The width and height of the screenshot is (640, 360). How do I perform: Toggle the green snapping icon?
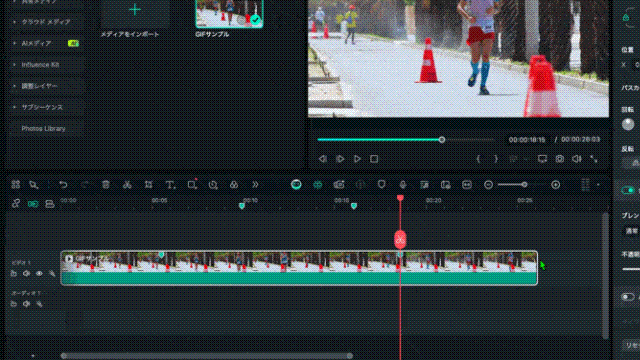coord(318,185)
